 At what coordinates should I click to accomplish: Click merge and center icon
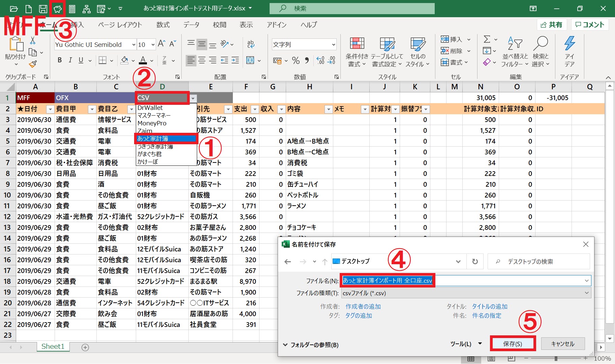[250, 60]
